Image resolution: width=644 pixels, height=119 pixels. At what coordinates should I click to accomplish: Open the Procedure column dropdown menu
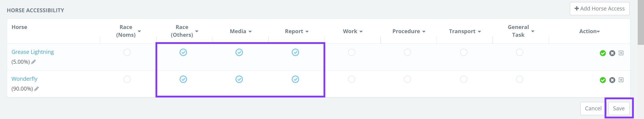(x=424, y=31)
